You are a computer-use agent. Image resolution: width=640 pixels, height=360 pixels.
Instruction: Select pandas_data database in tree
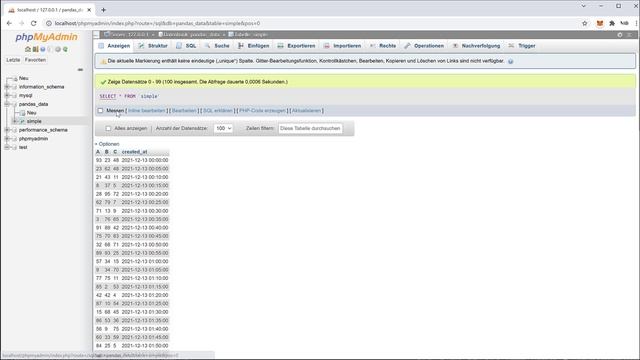pos(33,104)
